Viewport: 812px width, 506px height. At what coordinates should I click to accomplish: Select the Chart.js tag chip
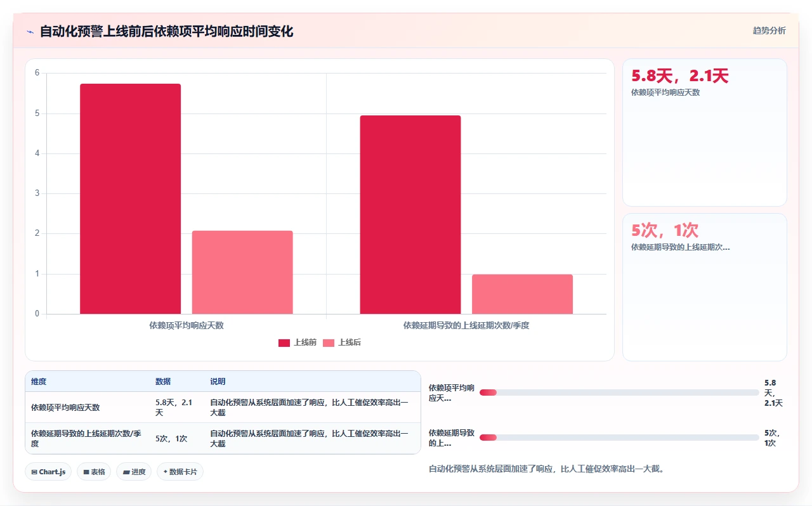pyautogui.click(x=48, y=472)
